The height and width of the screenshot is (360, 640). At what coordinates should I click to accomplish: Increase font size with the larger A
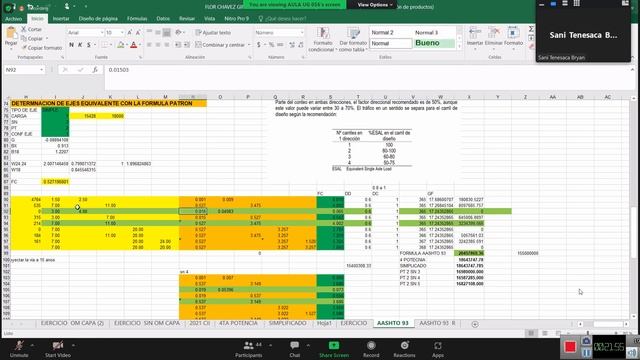(x=129, y=33)
